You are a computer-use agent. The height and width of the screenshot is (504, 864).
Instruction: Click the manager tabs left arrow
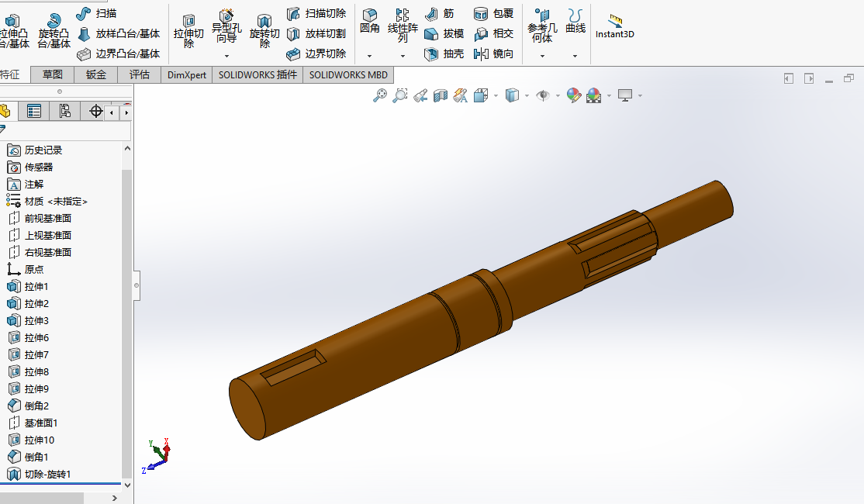112,113
